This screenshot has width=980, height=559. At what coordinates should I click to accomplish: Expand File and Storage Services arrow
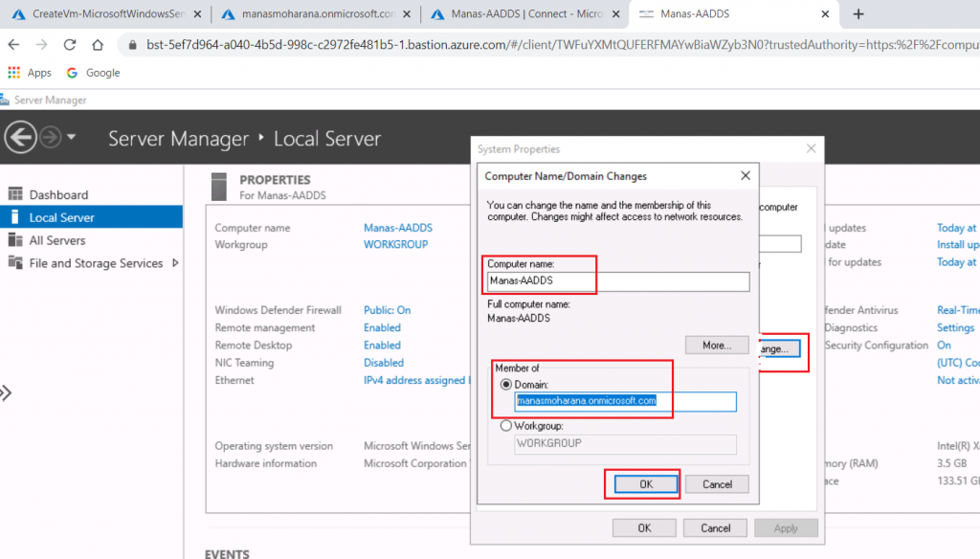pos(175,263)
